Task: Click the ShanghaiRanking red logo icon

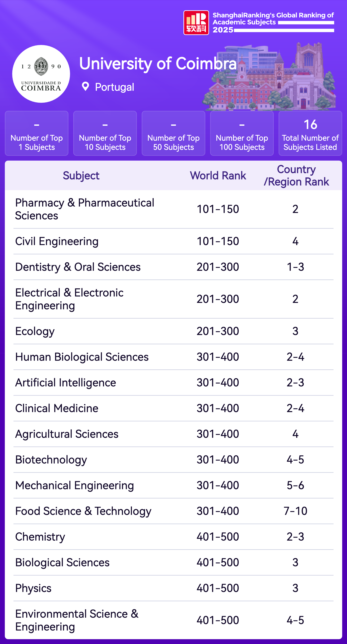Action: (196, 22)
